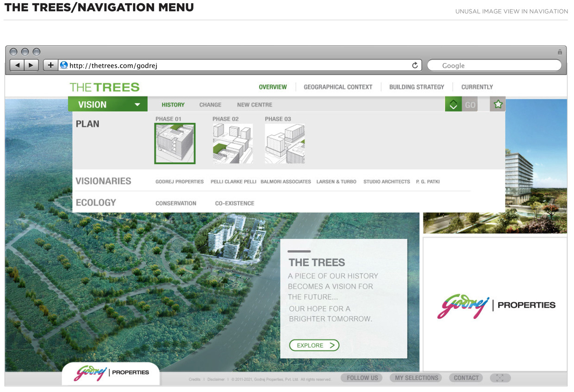
Task: Click the My Selections button
Action: tap(416, 378)
